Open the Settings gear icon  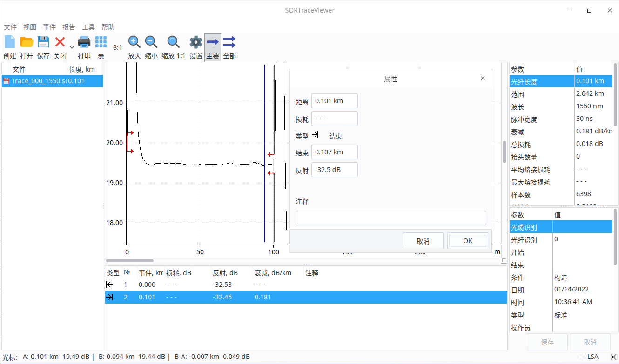[x=196, y=43]
